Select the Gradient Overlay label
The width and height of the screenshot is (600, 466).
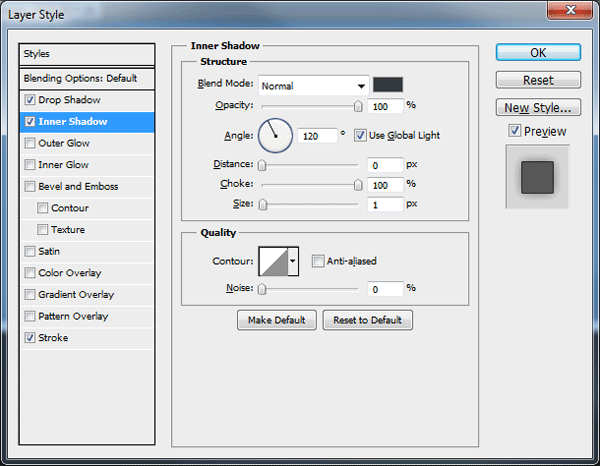(76, 295)
